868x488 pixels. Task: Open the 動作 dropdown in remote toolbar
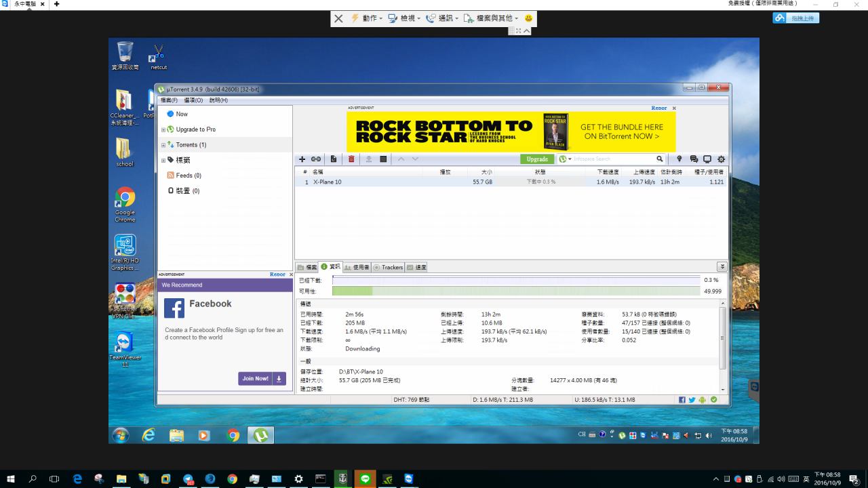[x=367, y=18]
